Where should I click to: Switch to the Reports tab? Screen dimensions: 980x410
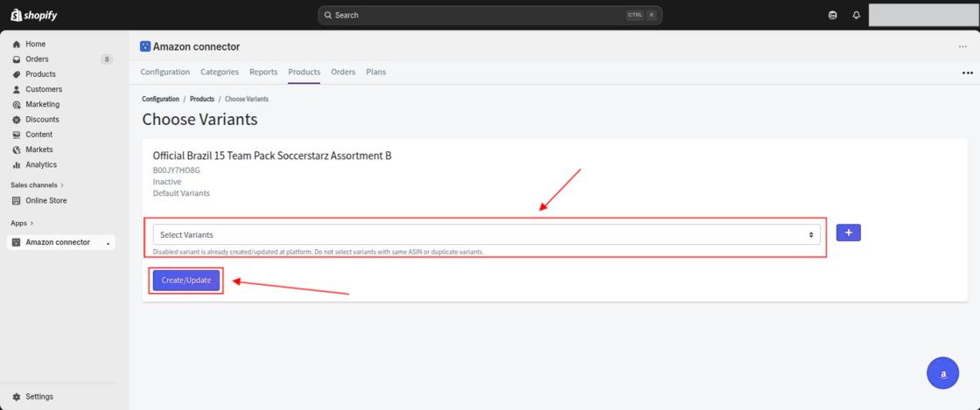(263, 72)
